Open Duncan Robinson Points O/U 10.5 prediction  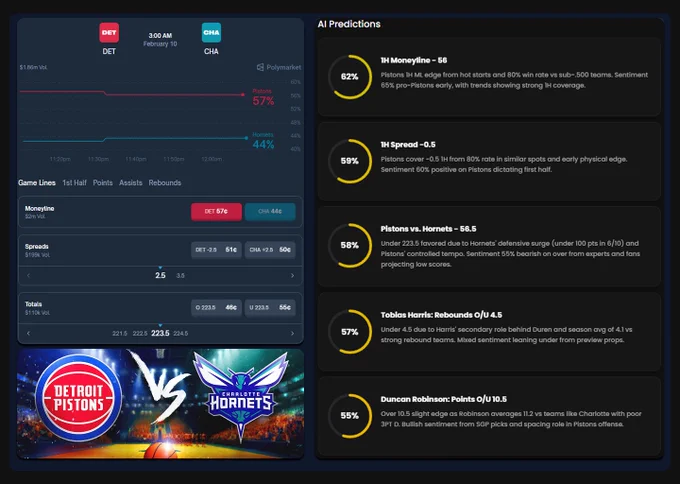(x=489, y=416)
